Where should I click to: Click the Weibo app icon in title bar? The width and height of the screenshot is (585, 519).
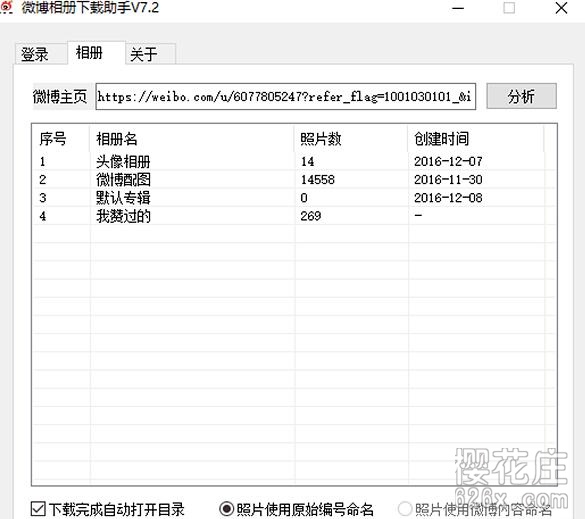click(x=7, y=7)
